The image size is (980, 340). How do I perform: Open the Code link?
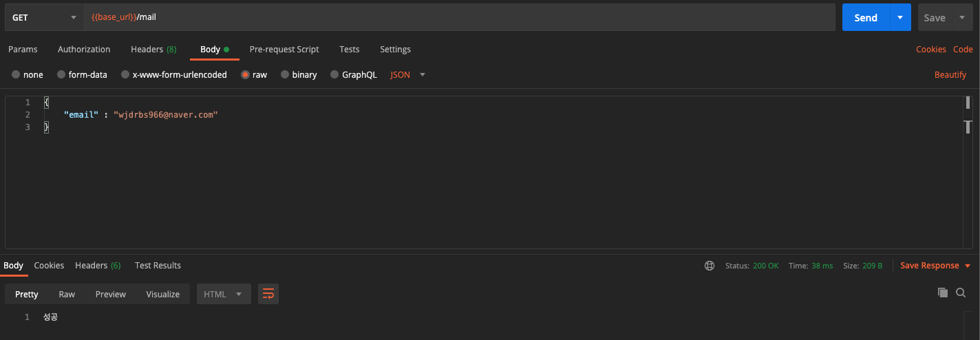point(963,50)
